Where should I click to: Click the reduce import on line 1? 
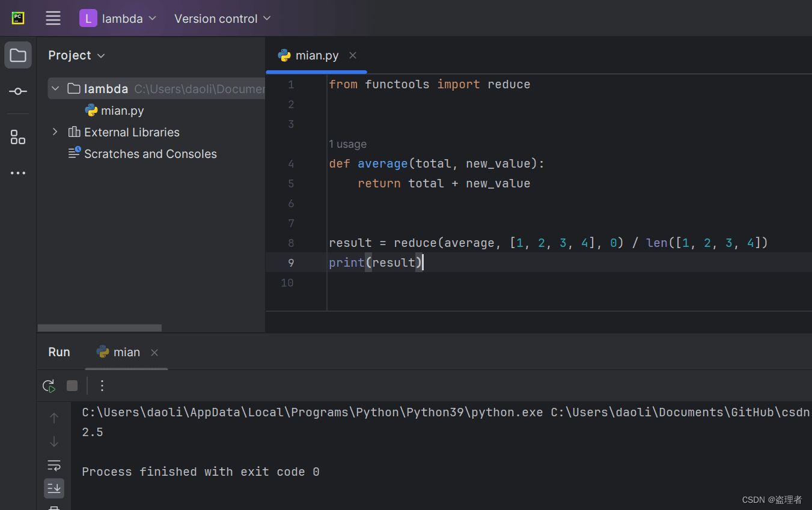(509, 84)
